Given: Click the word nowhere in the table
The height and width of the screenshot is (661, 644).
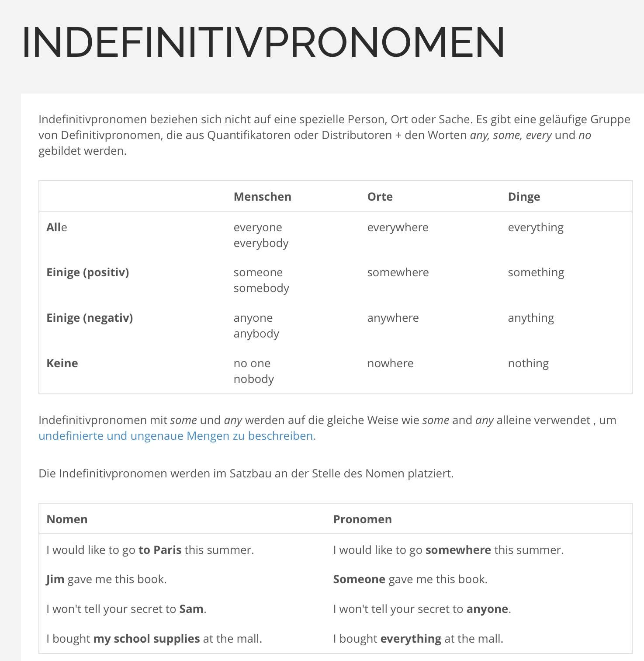Looking at the screenshot, I should pyautogui.click(x=390, y=363).
